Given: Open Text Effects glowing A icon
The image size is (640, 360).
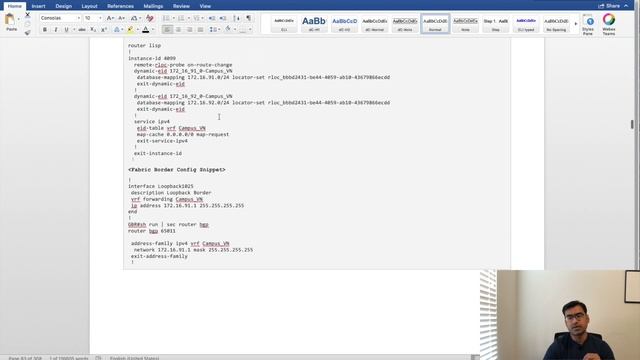Looking at the screenshot, I should 117,29.
